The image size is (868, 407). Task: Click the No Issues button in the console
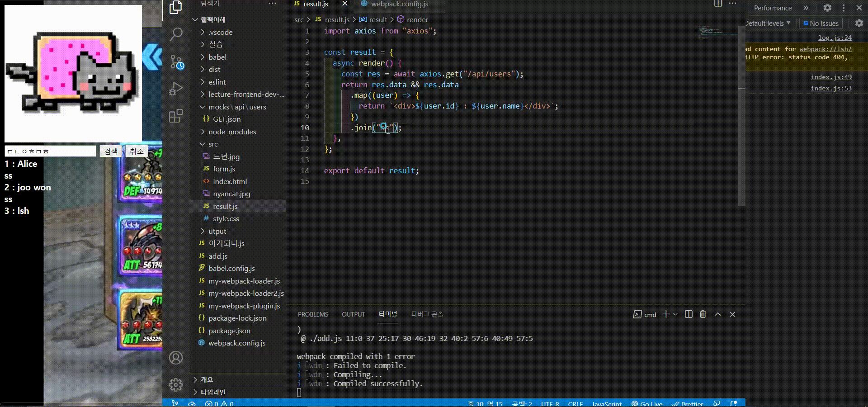point(821,23)
